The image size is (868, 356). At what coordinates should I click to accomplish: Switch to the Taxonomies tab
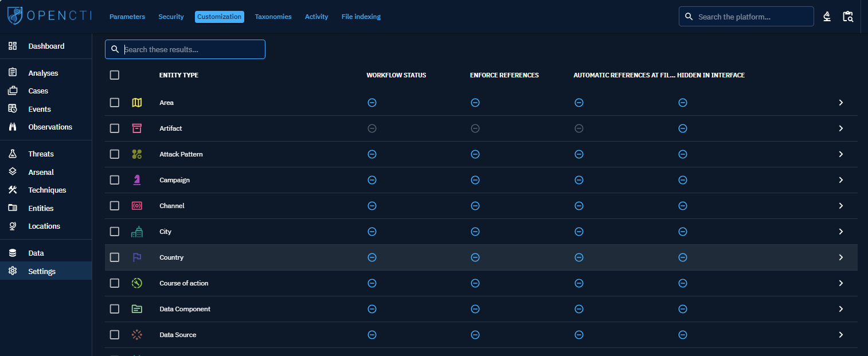coord(273,17)
